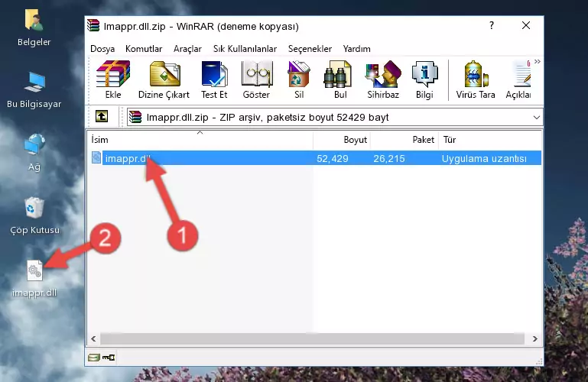The image size is (588, 382).
Task: Open the Seçenekler menu
Action: click(x=310, y=49)
